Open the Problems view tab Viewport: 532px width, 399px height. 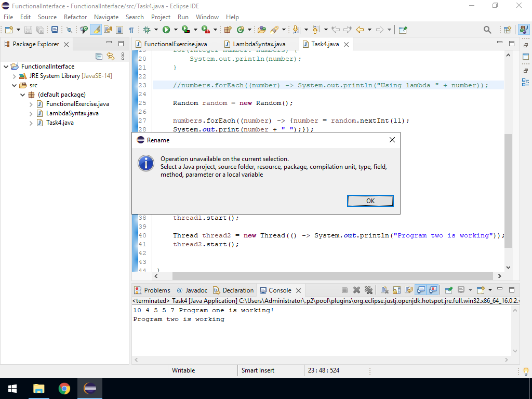[x=156, y=290]
